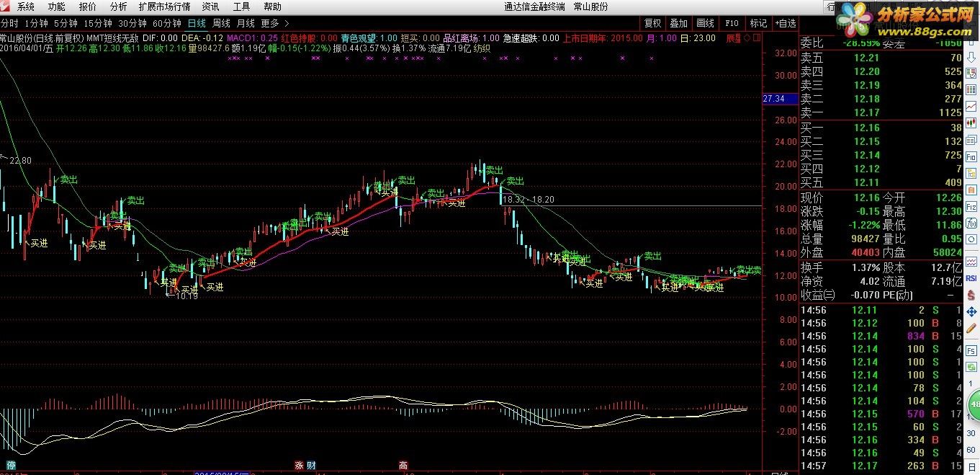Click the 现价 value 12.16
The width and height of the screenshot is (980, 475).
866,197
